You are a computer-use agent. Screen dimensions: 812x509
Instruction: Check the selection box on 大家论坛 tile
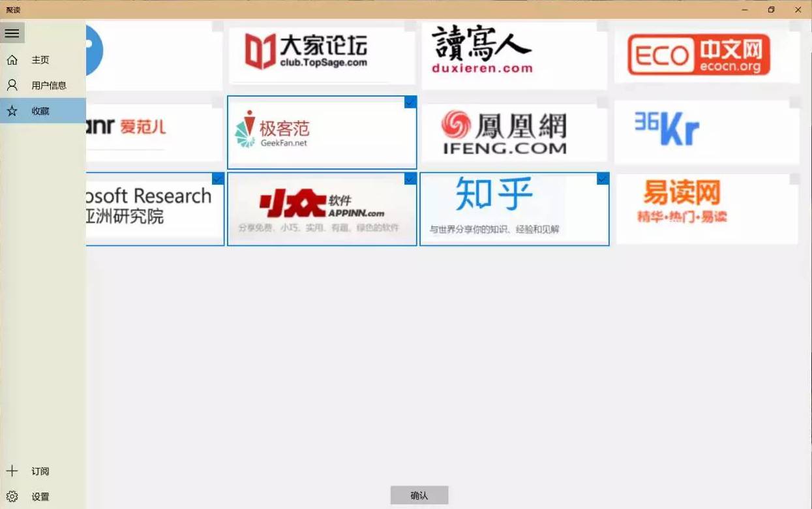410,26
